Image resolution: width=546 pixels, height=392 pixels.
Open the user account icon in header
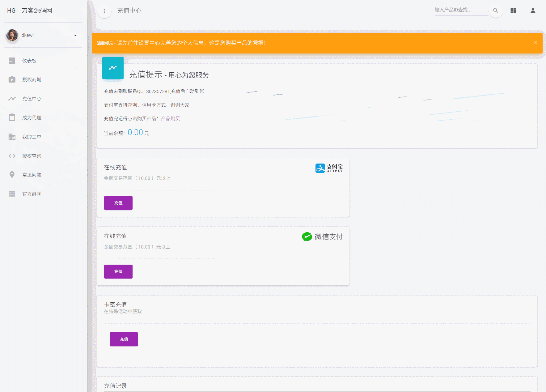click(x=533, y=11)
